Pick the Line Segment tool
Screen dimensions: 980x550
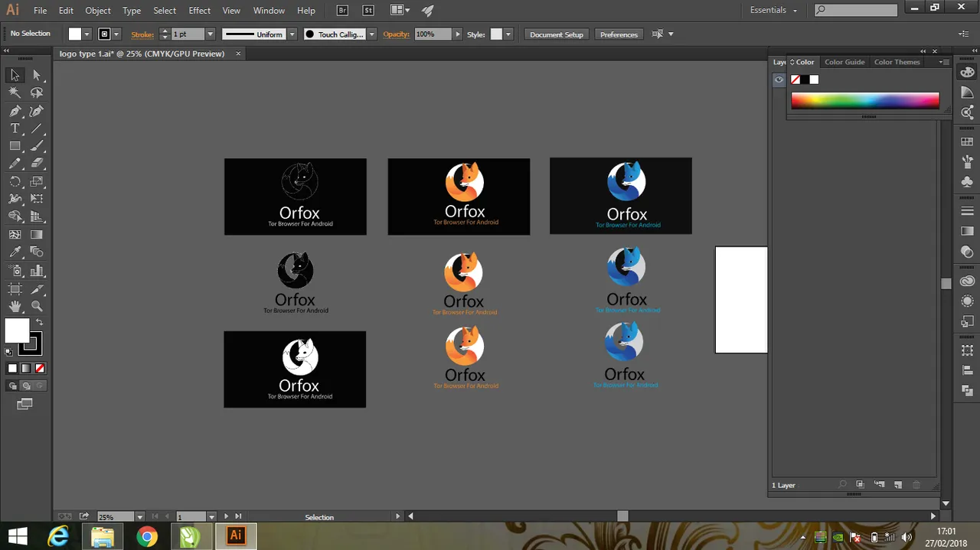(x=37, y=129)
